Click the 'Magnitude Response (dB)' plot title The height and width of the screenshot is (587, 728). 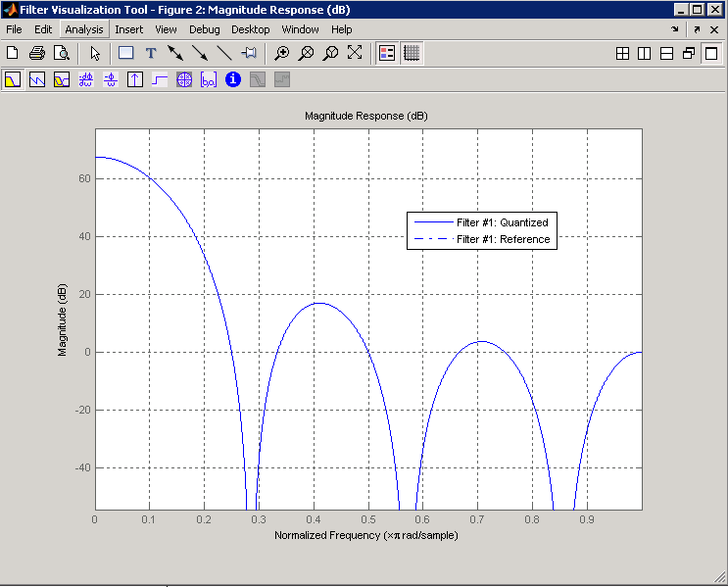click(x=366, y=116)
